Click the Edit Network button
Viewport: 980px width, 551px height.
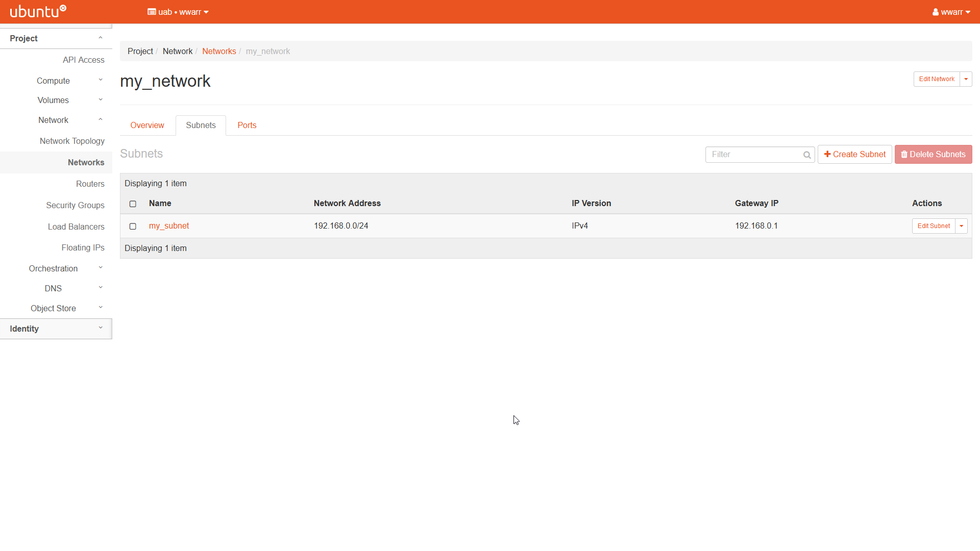937,79
